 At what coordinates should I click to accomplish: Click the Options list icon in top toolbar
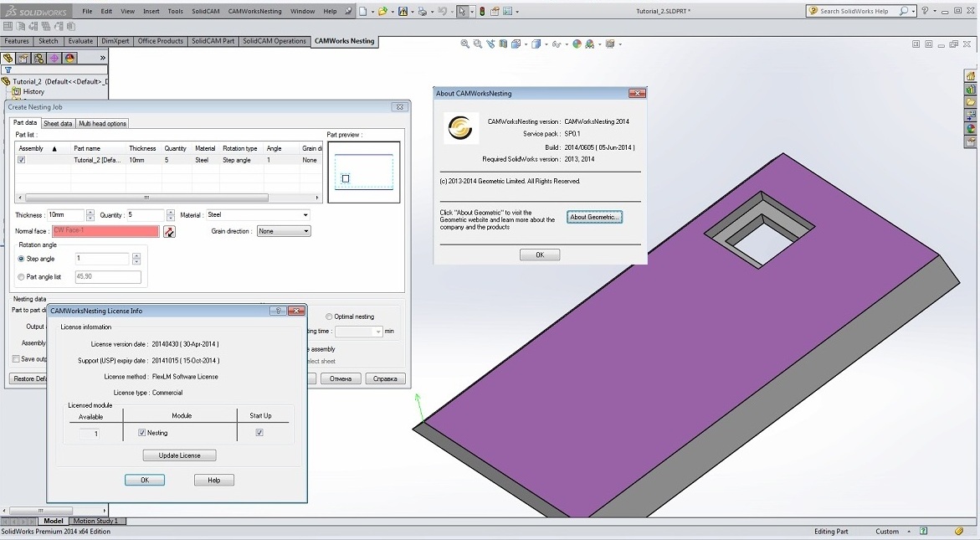click(x=507, y=11)
